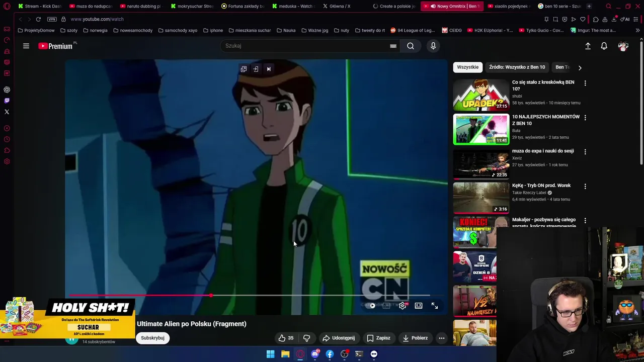Image resolution: width=644 pixels, height=362 pixels.
Task: Click the Subskrybuj button
Action: tap(152, 338)
